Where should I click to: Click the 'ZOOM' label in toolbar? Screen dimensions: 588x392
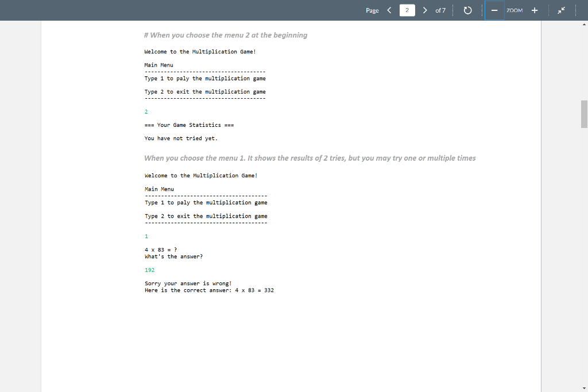[x=514, y=10]
